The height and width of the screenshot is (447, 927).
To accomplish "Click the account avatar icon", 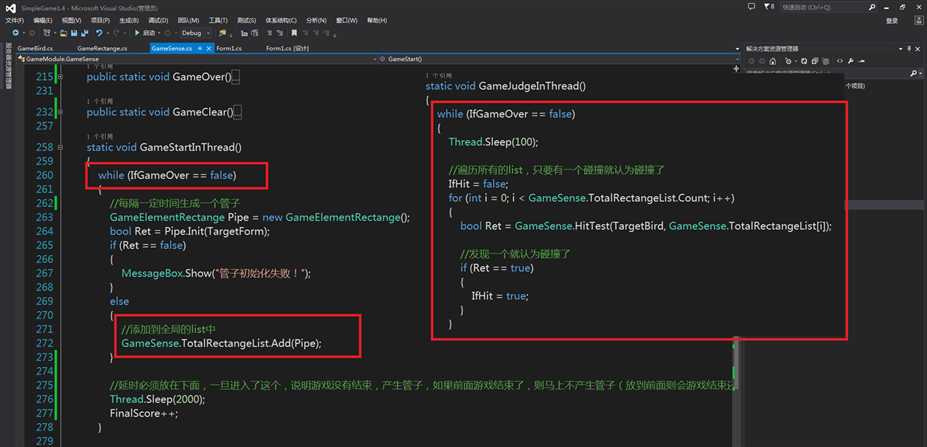I will click(919, 21).
